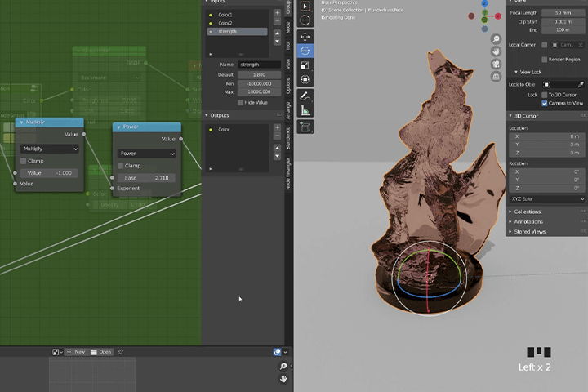The height and width of the screenshot is (392, 588).
Task: Click the blue Z axis gizmo ball
Action: 484,3
